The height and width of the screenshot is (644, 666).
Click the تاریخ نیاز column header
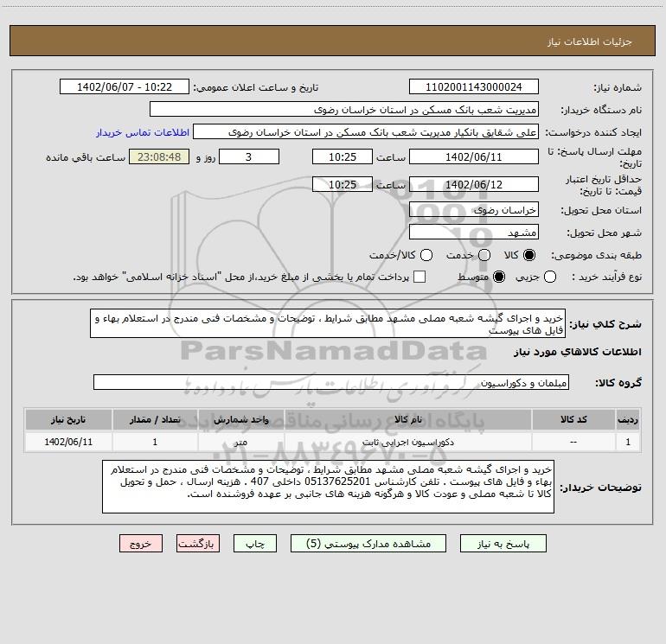pyautogui.click(x=68, y=419)
